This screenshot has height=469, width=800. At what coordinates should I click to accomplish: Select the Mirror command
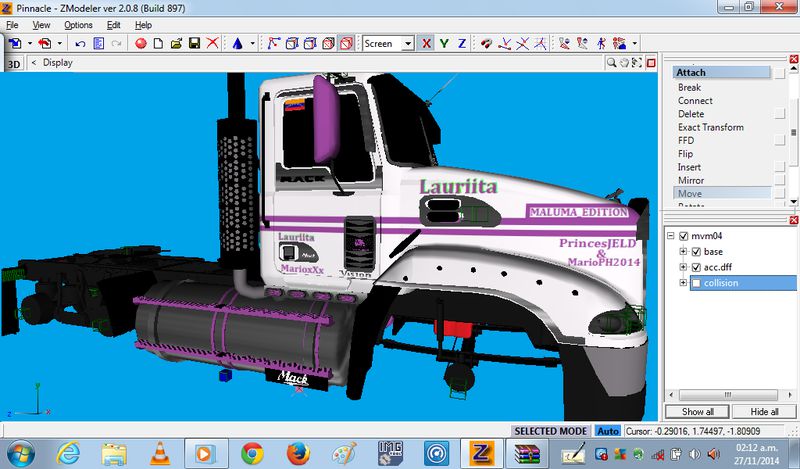pyautogui.click(x=691, y=180)
